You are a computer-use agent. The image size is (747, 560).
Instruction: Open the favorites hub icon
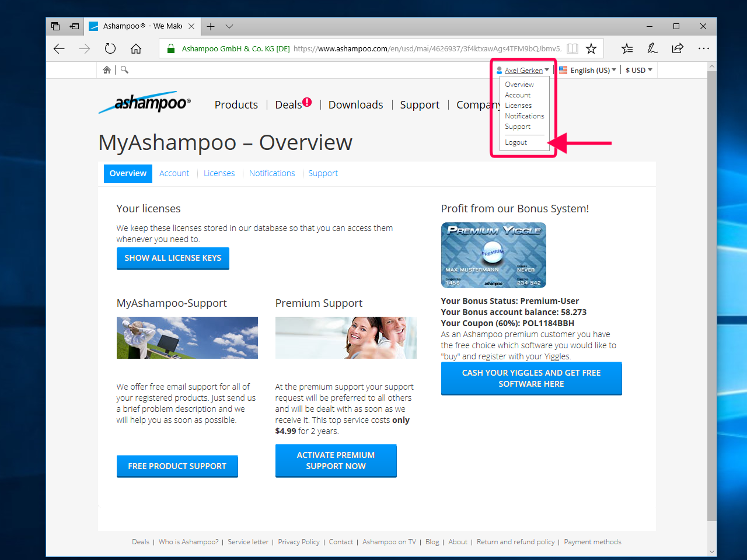pyautogui.click(x=627, y=49)
